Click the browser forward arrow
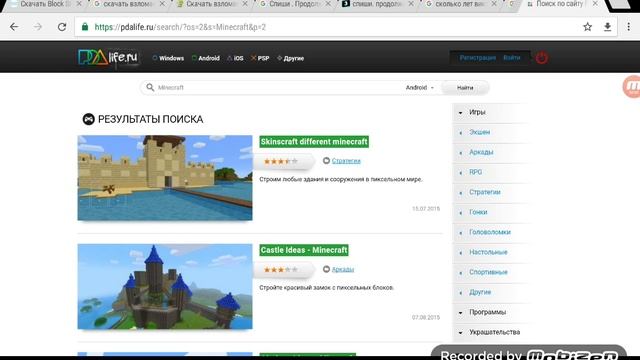Screen dimensions: 640x360 [38, 27]
